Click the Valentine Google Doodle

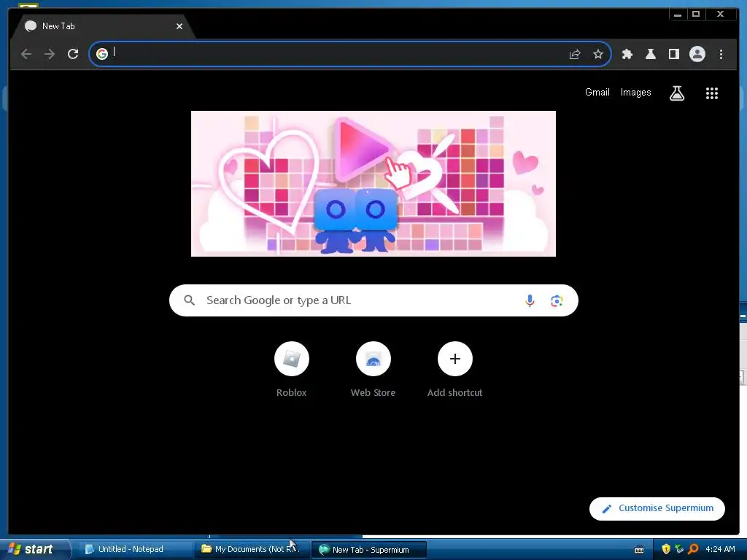pos(373,184)
